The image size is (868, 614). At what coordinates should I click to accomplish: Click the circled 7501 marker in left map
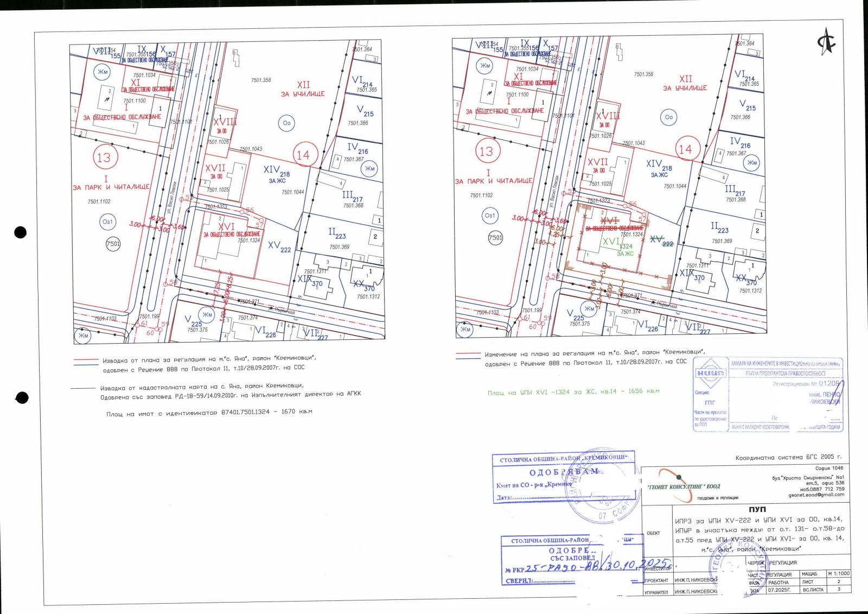113,244
